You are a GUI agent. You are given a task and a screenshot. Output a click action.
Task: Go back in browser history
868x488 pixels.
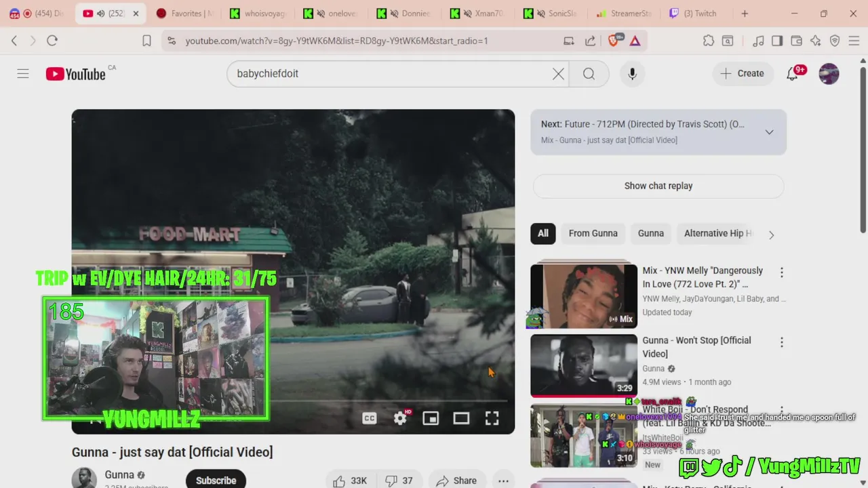14,41
